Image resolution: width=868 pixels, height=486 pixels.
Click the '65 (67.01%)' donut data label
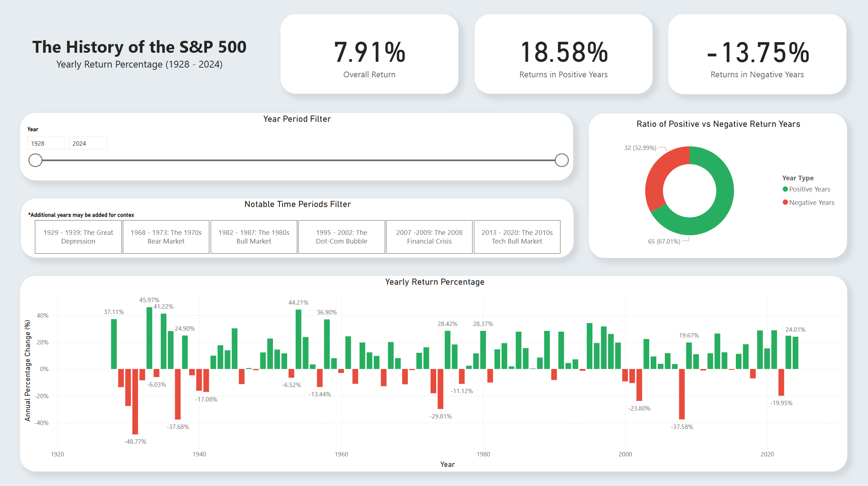664,241
